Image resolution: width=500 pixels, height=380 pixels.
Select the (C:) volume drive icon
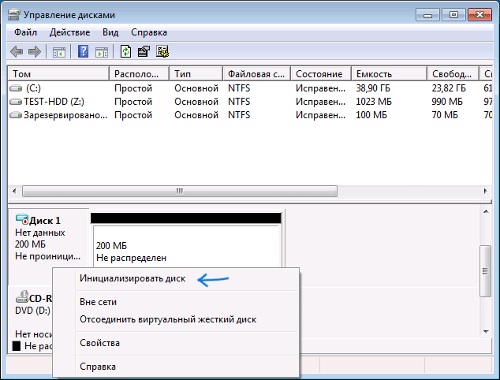[x=16, y=88]
